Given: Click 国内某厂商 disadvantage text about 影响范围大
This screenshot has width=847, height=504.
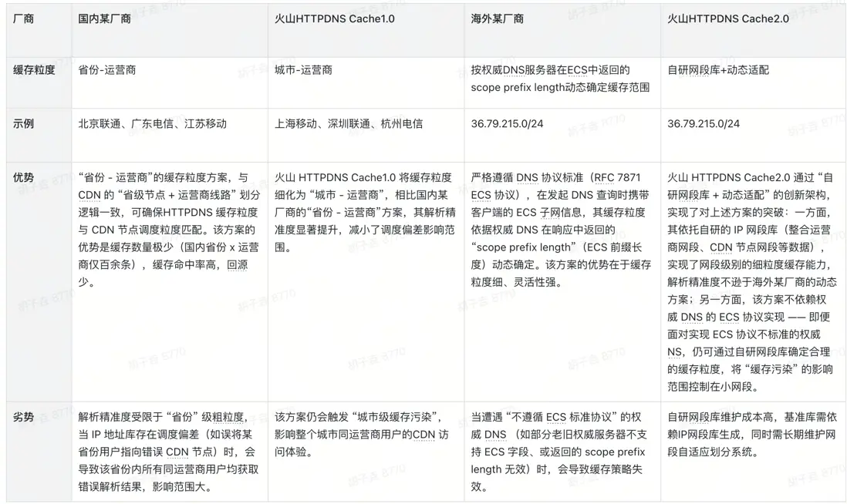Looking at the screenshot, I should 168,452.
